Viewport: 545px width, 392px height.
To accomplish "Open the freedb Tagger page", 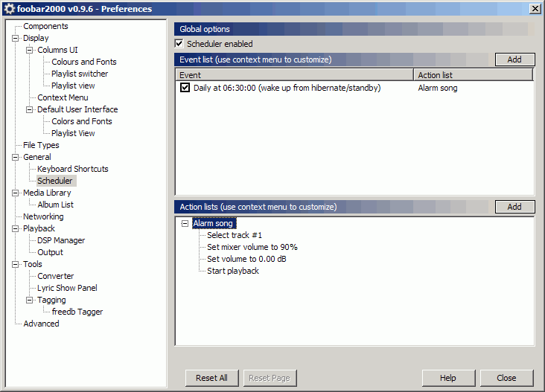I will click(x=77, y=312).
